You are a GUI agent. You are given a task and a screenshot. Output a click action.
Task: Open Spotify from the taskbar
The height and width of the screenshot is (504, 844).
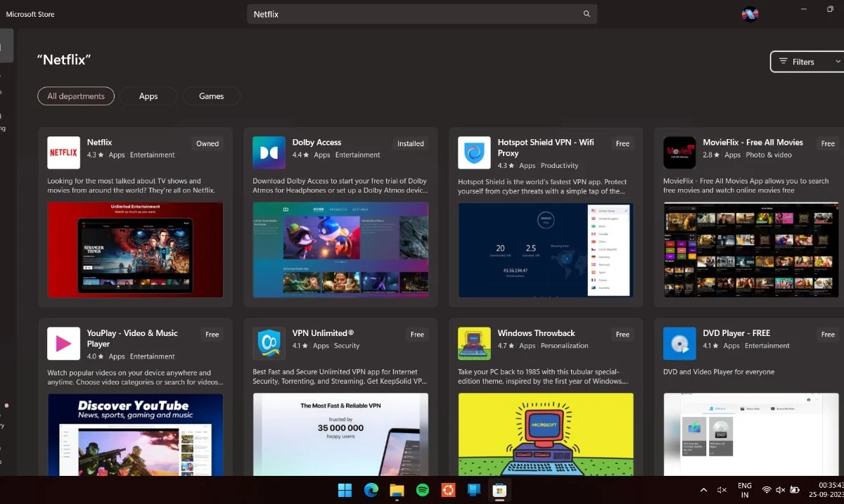(x=423, y=490)
